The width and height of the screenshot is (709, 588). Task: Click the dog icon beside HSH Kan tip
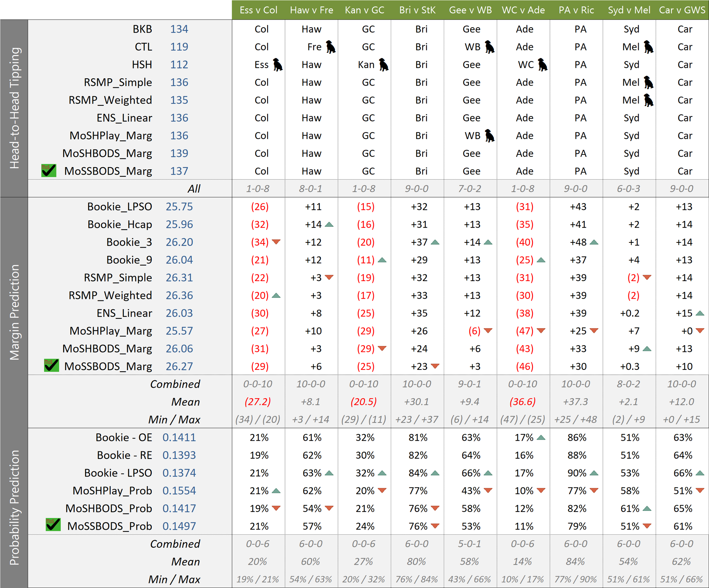coord(383,64)
